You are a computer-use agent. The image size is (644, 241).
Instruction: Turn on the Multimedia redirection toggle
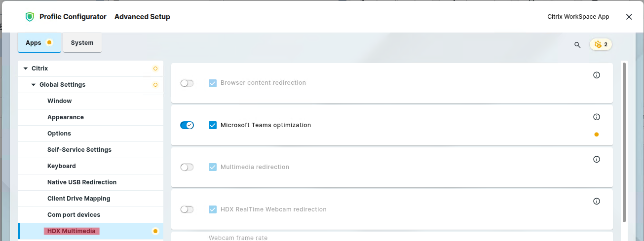[187, 167]
